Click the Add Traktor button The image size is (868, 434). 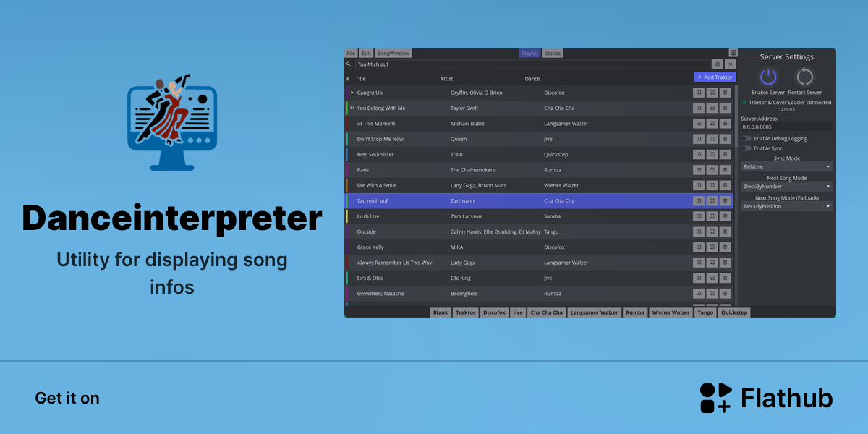point(715,77)
